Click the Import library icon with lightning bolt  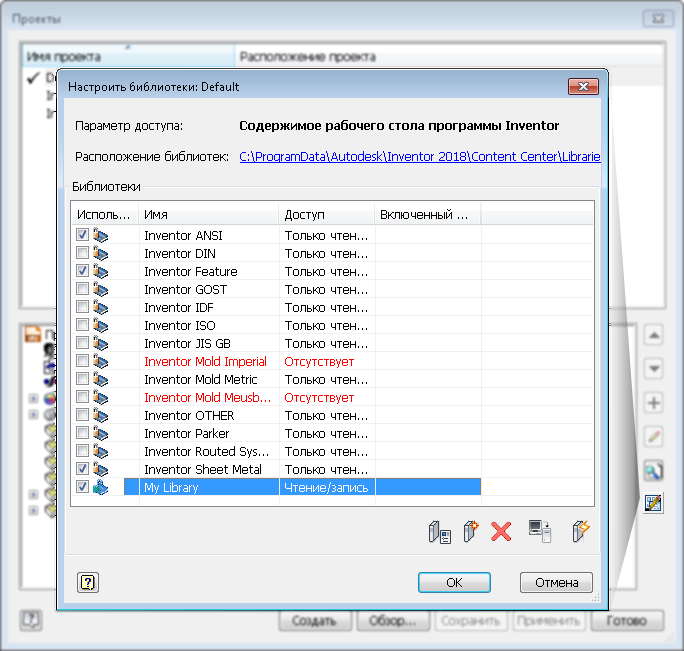(x=581, y=531)
